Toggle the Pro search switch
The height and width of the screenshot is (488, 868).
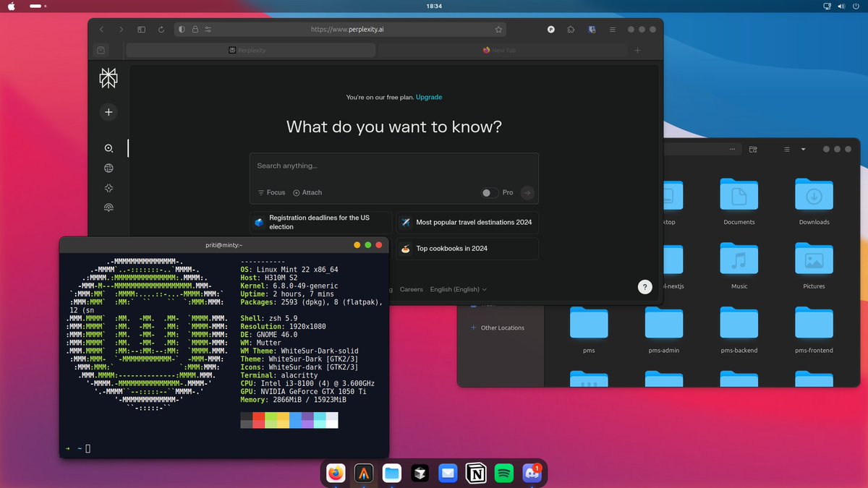(x=490, y=192)
